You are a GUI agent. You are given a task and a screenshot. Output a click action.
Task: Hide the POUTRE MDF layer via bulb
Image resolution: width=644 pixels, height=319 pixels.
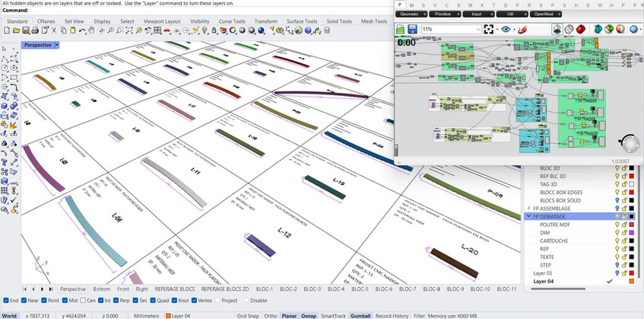point(617,225)
